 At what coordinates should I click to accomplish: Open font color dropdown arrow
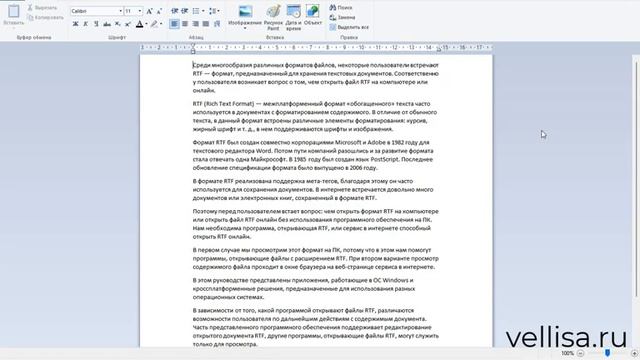pyautogui.click(x=146, y=24)
